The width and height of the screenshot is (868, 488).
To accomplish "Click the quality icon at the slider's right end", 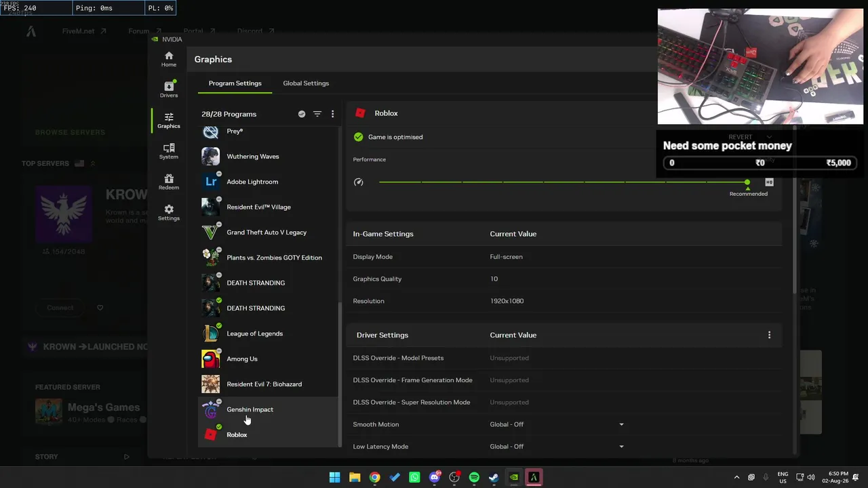I will click(x=769, y=182).
